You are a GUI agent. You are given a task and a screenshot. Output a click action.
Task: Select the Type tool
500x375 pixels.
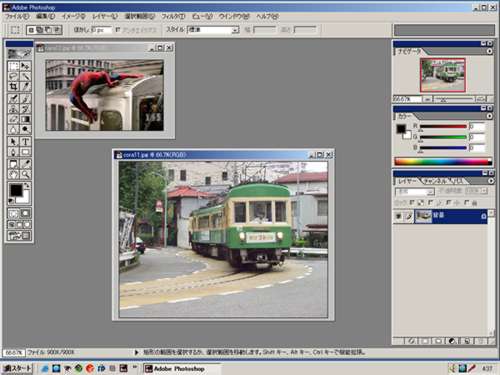[x=25, y=142]
